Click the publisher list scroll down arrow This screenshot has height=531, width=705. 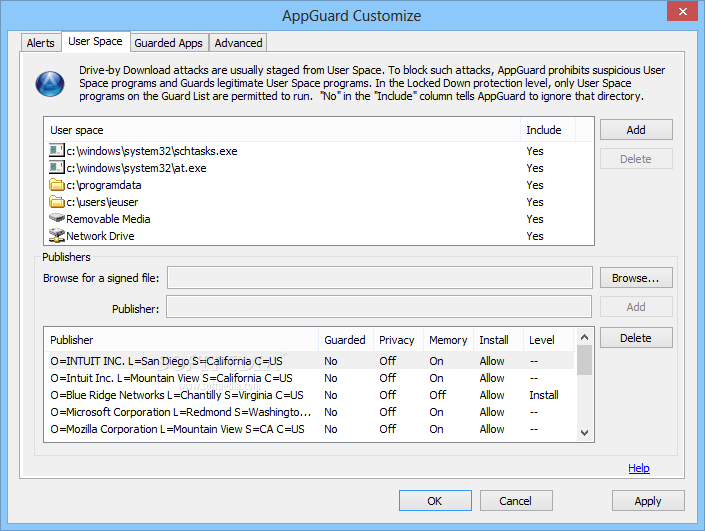585,433
